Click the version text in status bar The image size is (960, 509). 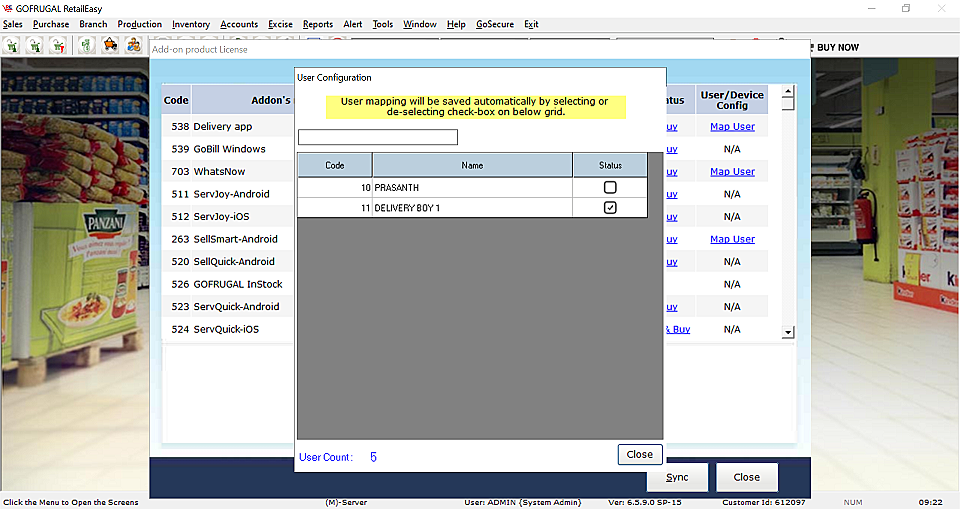tap(645, 502)
